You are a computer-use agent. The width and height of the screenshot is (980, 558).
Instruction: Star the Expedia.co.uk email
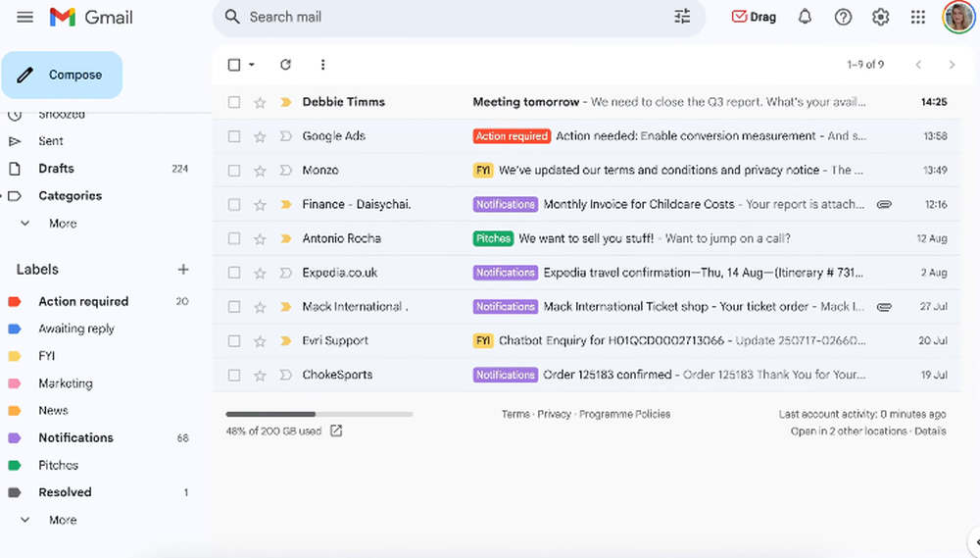[x=260, y=273]
